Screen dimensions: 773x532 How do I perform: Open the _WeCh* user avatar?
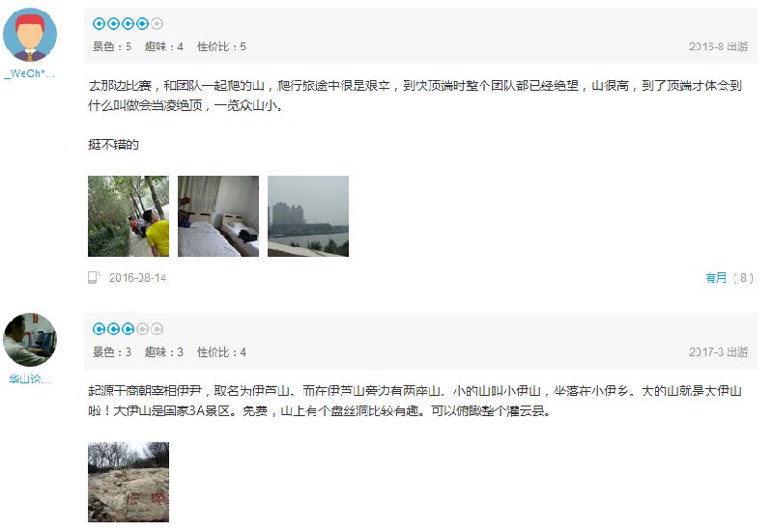[x=30, y=35]
